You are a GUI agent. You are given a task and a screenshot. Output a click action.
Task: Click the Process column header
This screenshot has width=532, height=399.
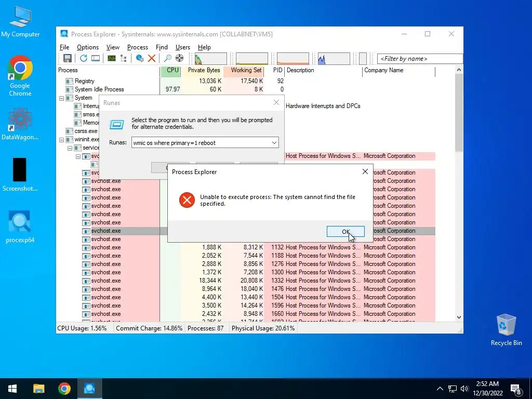click(x=108, y=70)
